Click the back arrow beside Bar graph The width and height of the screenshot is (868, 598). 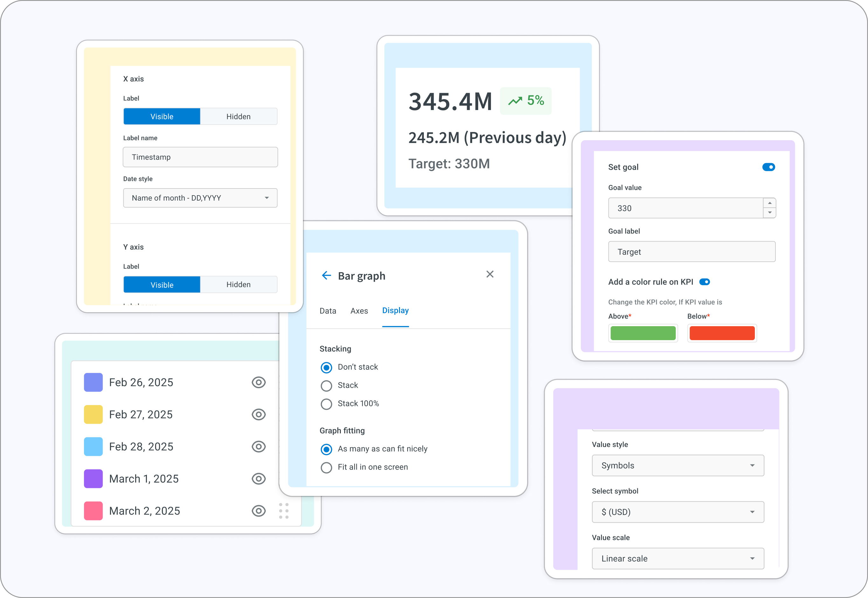click(x=326, y=276)
